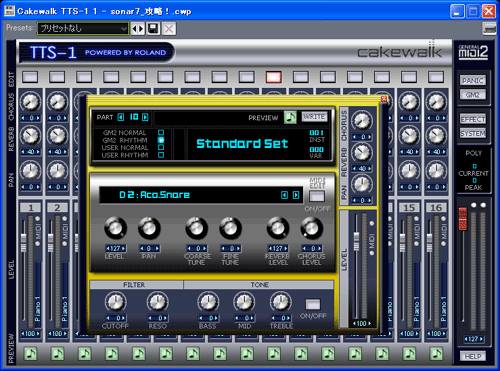Go to the previous PART number
The image size is (500, 371).
pyautogui.click(x=121, y=117)
